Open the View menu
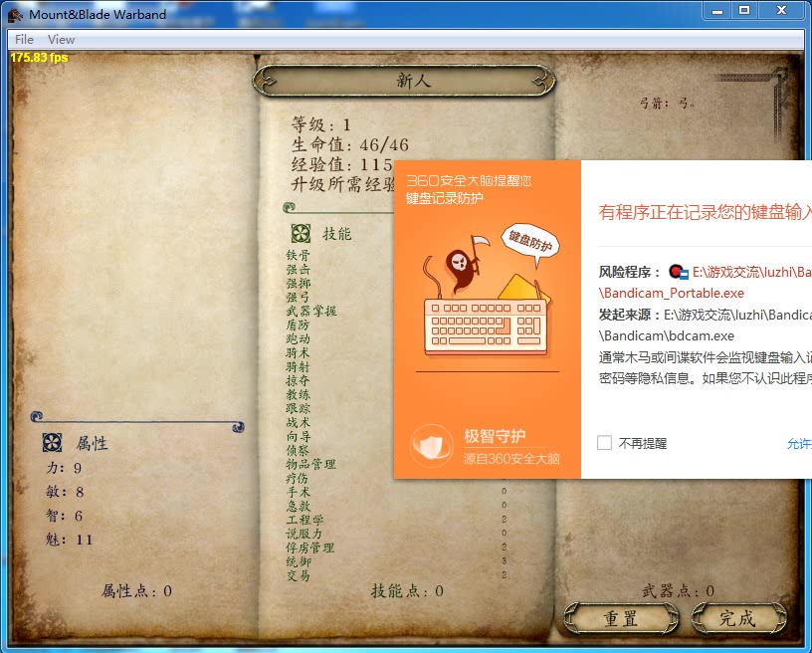This screenshot has width=812, height=653. tap(61, 39)
